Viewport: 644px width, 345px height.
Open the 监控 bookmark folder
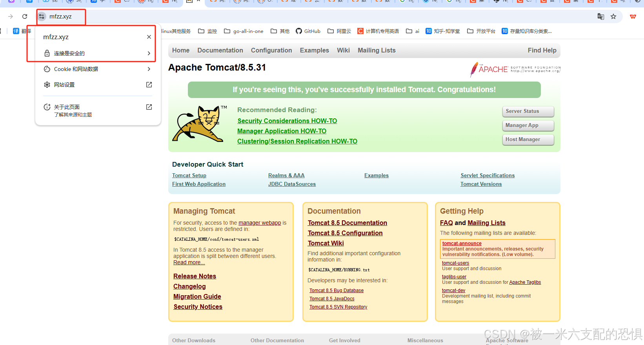pyautogui.click(x=207, y=31)
